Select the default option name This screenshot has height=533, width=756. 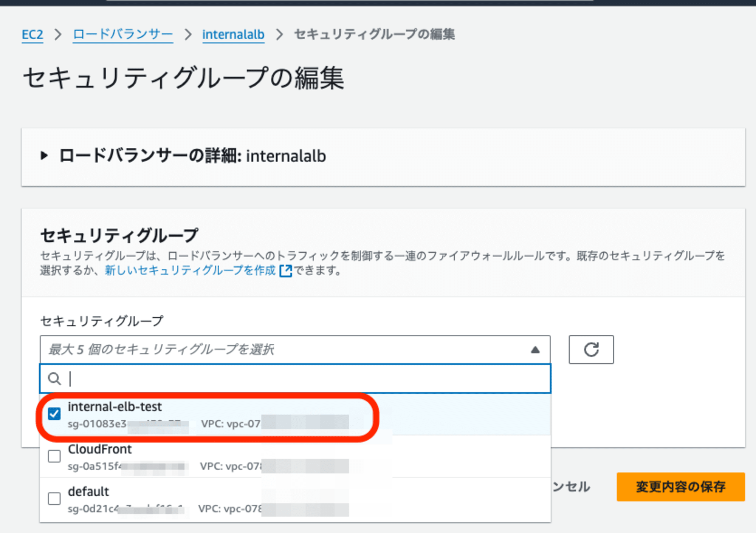point(88,491)
